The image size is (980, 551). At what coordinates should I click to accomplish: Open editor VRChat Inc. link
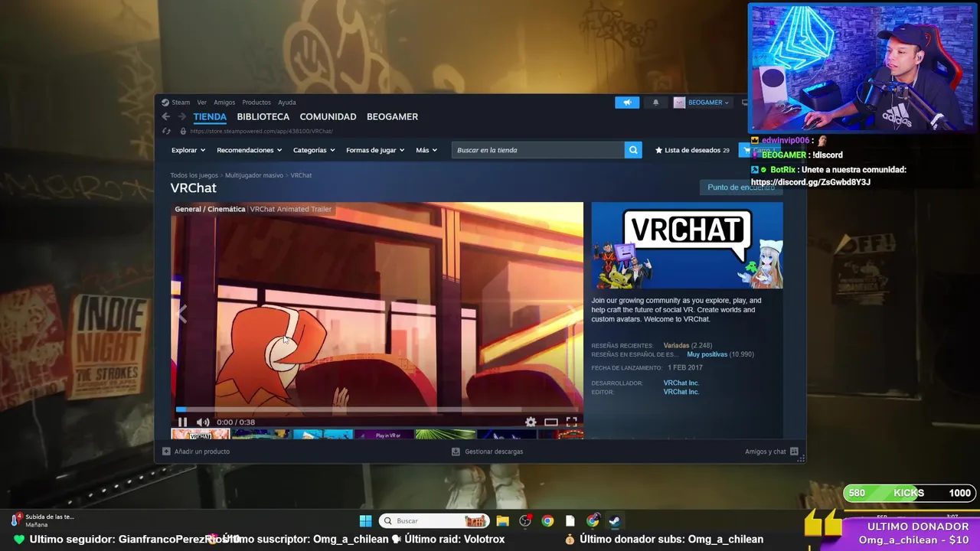681,392
